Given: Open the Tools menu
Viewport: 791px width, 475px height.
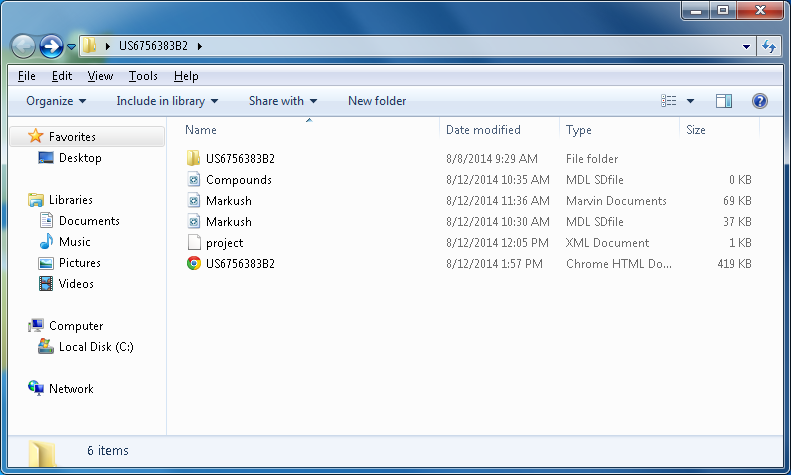Looking at the screenshot, I should tap(143, 76).
